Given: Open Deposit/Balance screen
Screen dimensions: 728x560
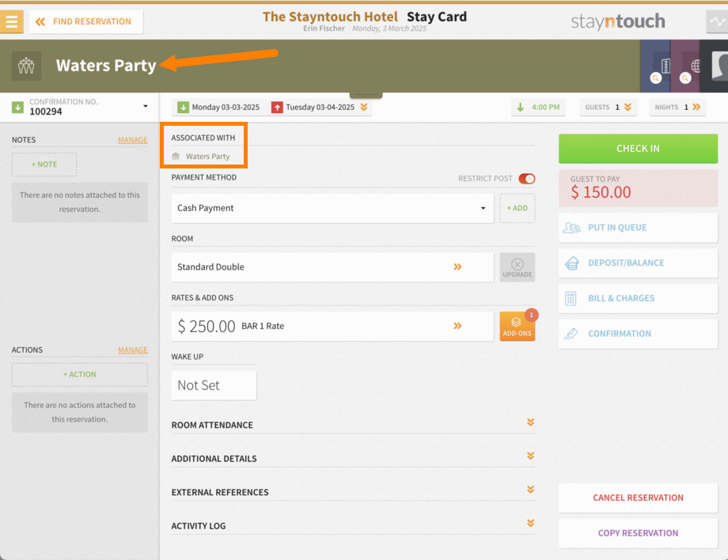Looking at the screenshot, I should point(638,263).
